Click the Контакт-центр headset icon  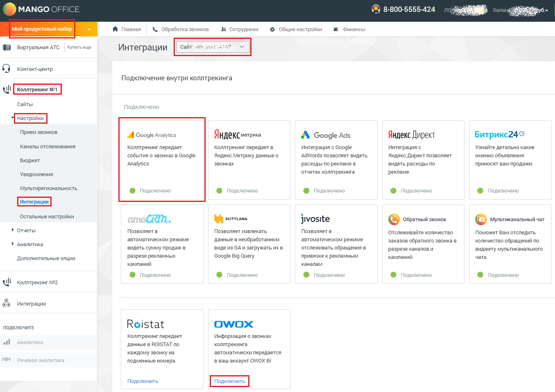(6, 68)
